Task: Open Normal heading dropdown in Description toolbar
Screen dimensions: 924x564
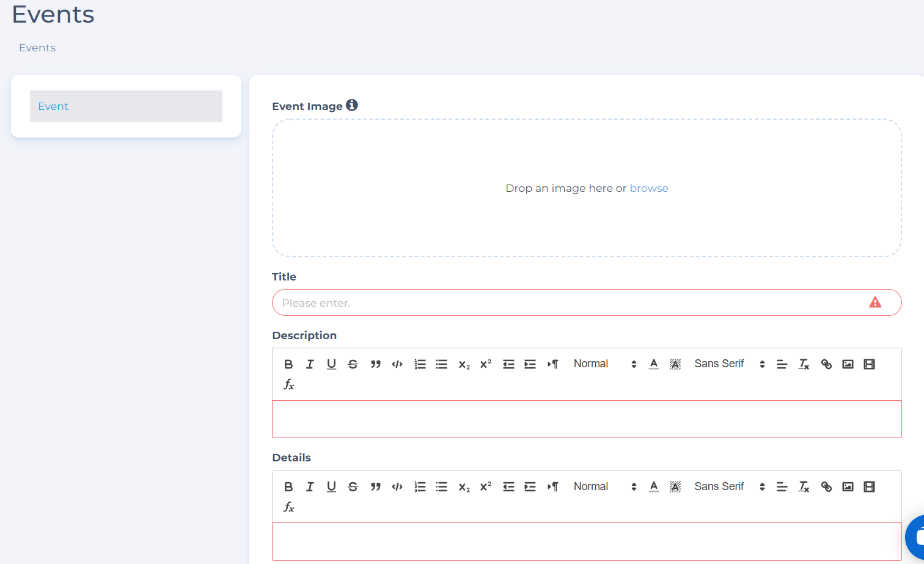Action: pyautogui.click(x=604, y=364)
